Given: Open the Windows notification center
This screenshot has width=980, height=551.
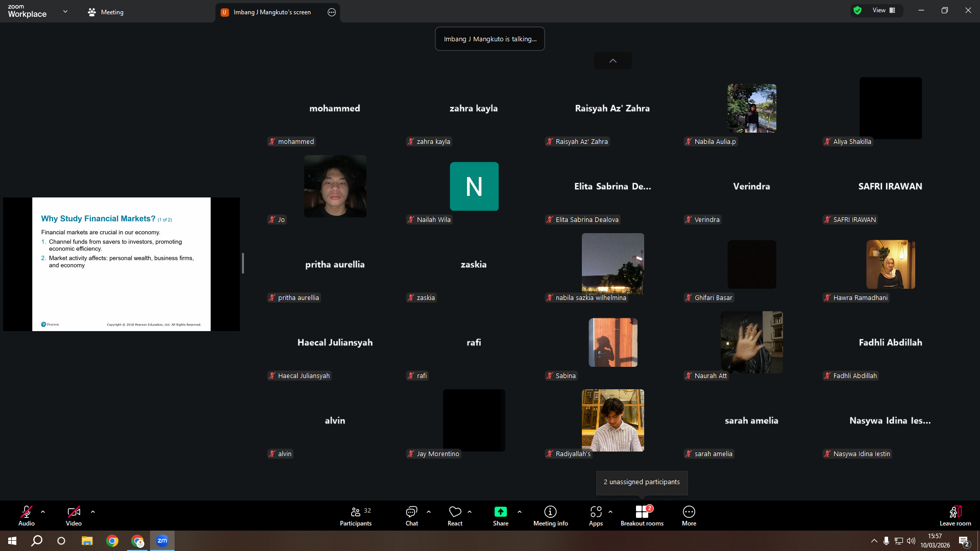Looking at the screenshot, I should 964,541.
